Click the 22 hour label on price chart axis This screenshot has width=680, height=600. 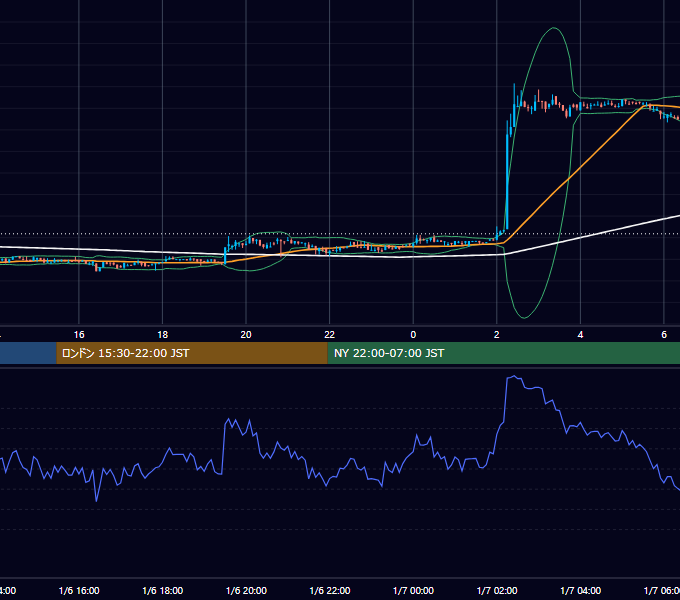(x=330, y=335)
